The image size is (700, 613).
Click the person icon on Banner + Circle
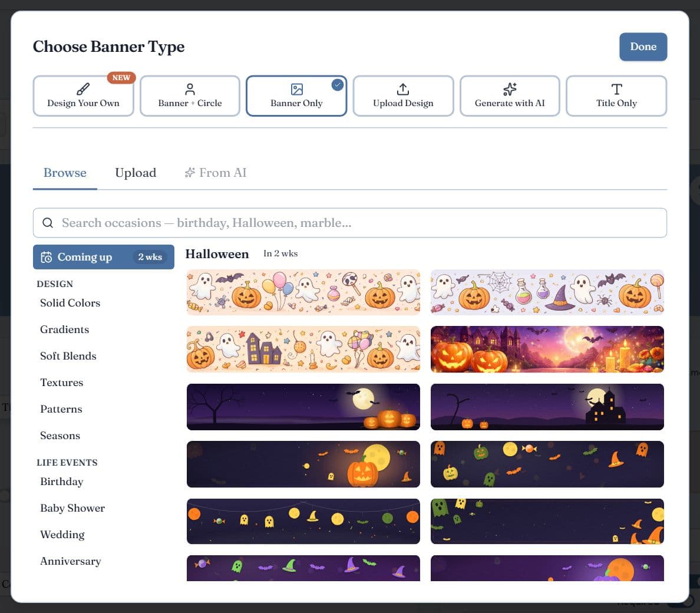pyautogui.click(x=190, y=89)
